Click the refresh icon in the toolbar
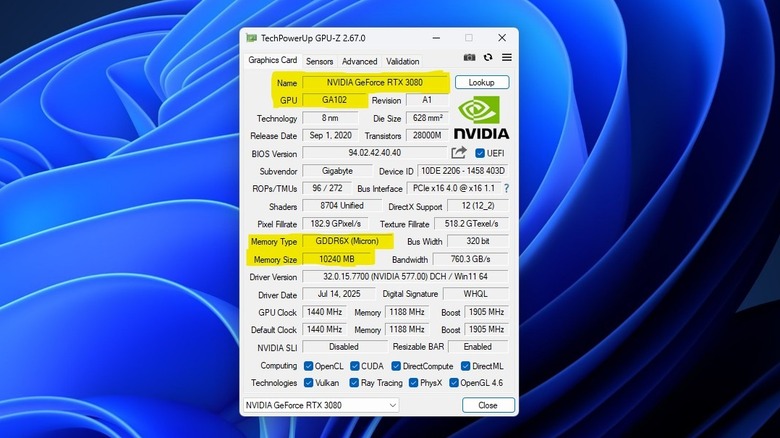The height and width of the screenshot is (438, 780). (488, 59)
